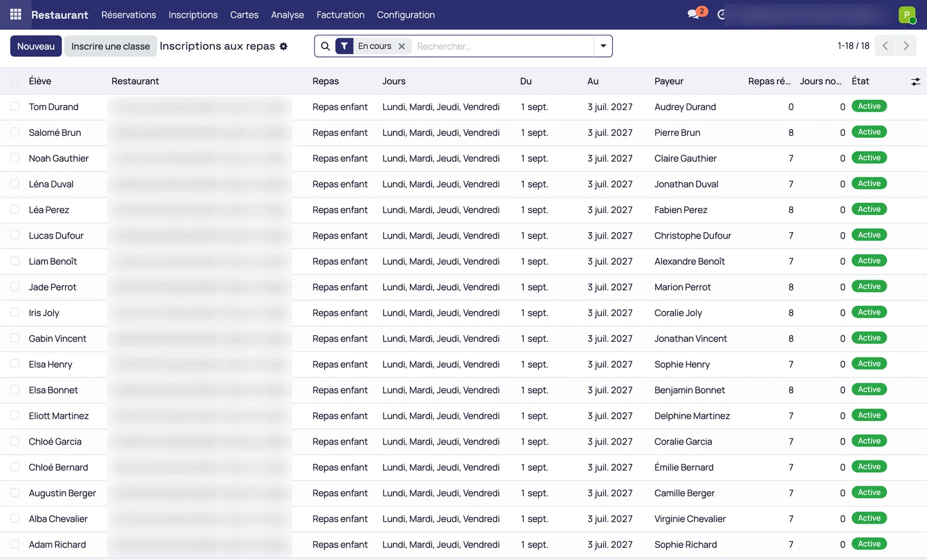Click the Active badge for Adam Richard
Viewport: 927px width, 560px height.
[x=869, y=544]
